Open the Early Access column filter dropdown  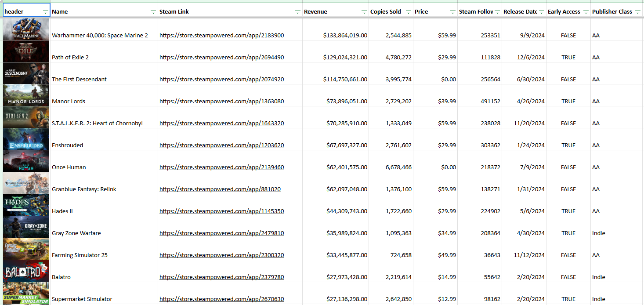click(586, 12)
